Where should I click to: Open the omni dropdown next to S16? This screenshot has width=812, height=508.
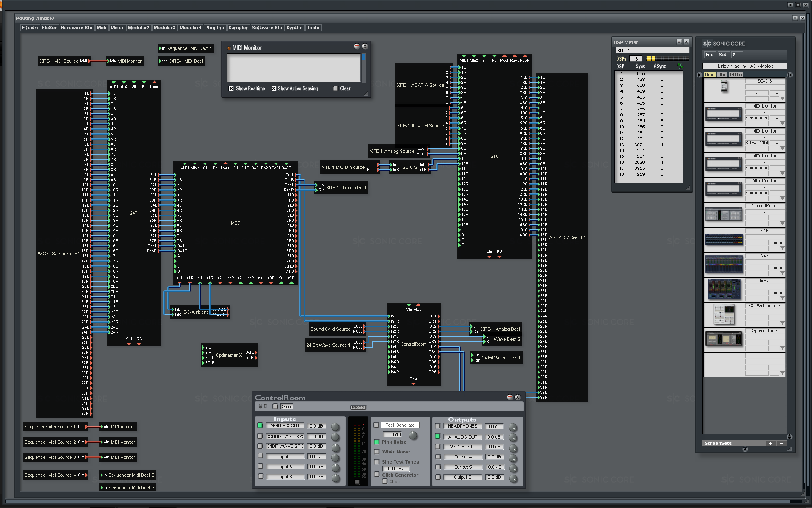777,242
